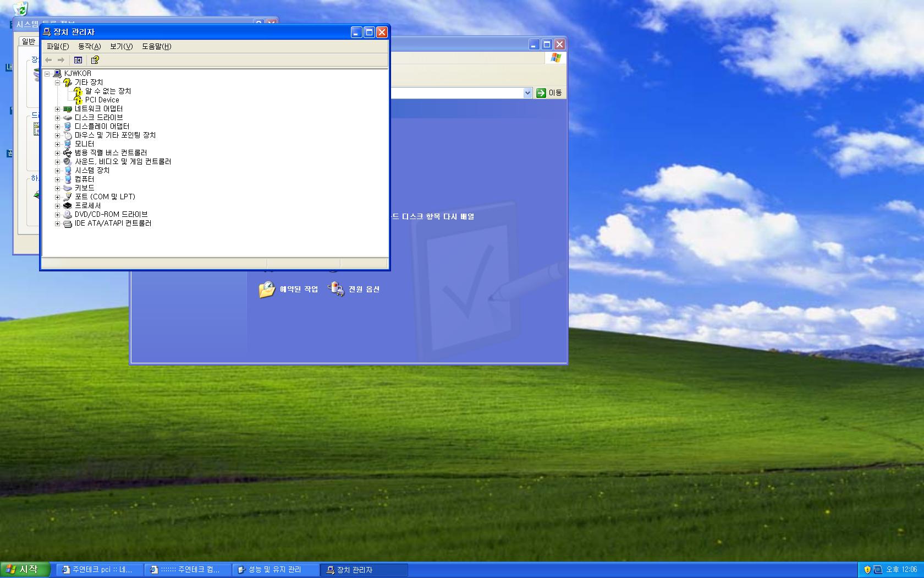The image size is (924, 578).
Task: Click the 프로세서 chip icon
Action: pos(68,205)
